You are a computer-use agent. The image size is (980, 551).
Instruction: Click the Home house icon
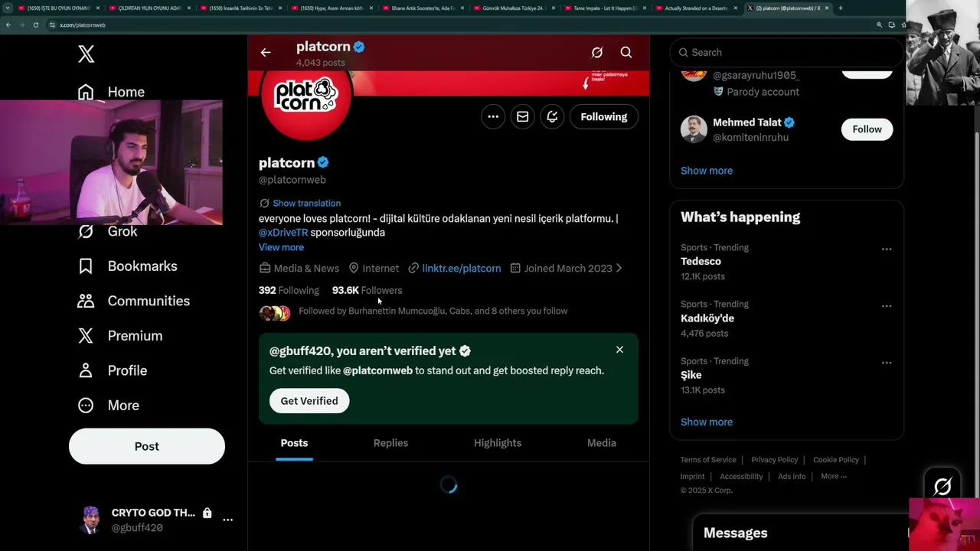pos(86,92)
